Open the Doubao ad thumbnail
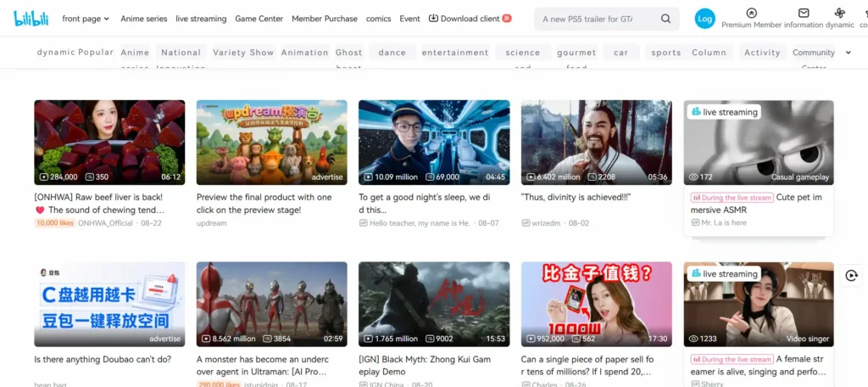This screenshot has width=868, height=387. (109, 305)
